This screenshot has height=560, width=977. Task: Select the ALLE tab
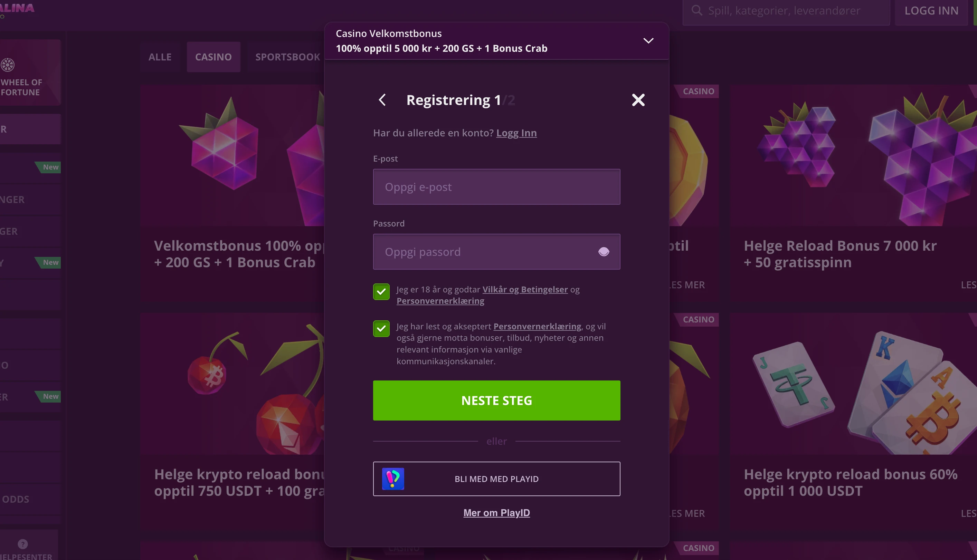160,57
